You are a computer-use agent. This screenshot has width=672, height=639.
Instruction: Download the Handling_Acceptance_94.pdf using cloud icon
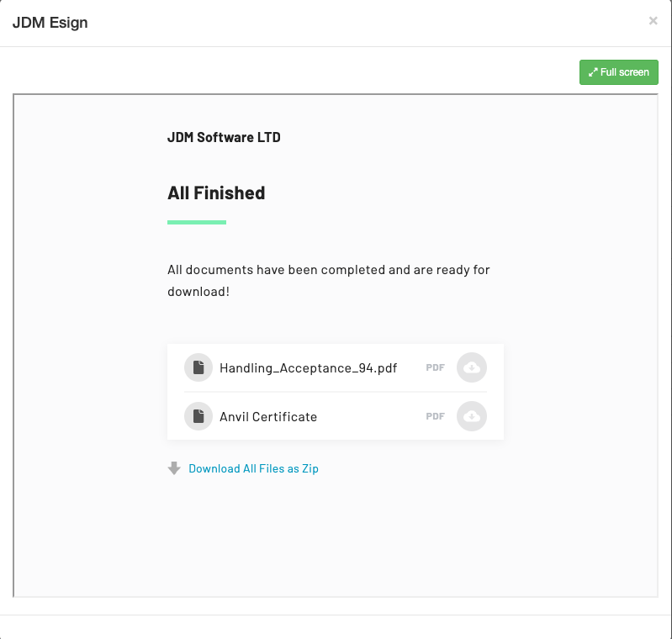click(x=471, y=367)
